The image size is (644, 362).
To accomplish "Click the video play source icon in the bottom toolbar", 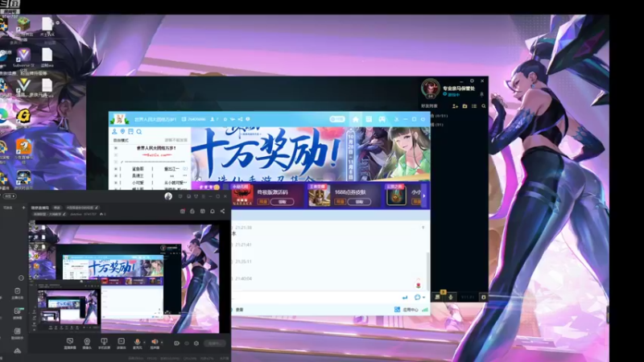I will coord(122,343).
